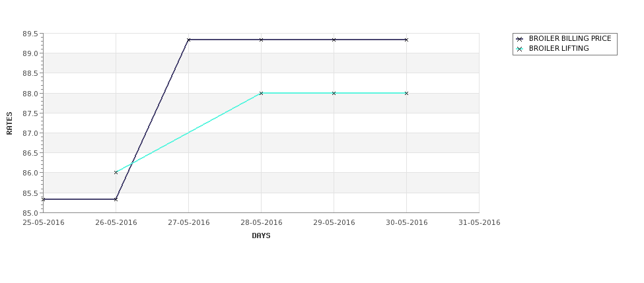Click the billing price marker at 30-05-2016
Screen dimensions: 644x283
pyautogui.click(x=407, y=40)
